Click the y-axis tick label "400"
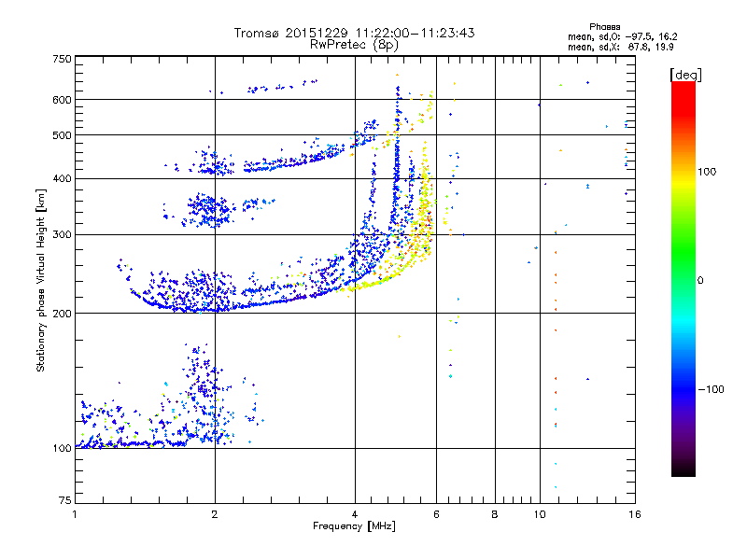The image size is (747, 560). [x=62, y=179]
